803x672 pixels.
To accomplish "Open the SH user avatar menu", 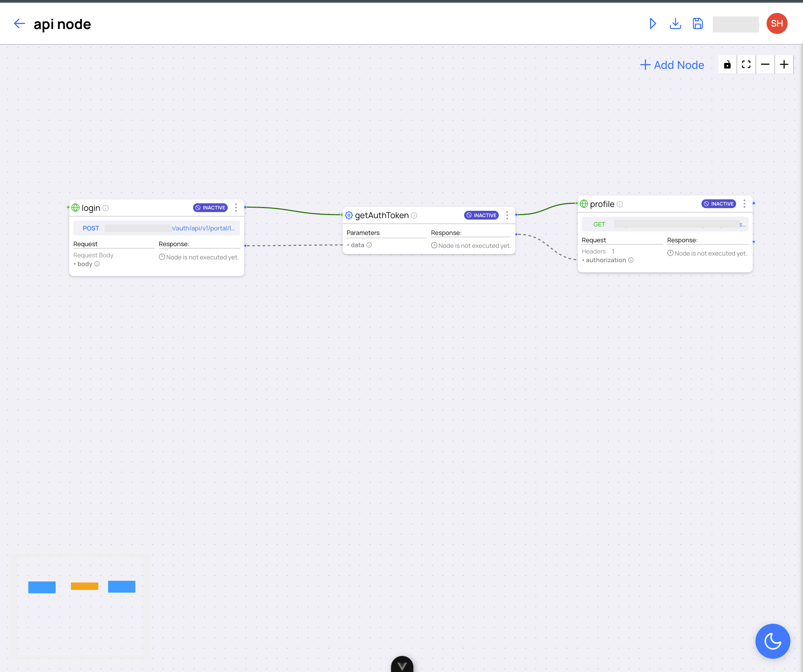I will point(777,24).
